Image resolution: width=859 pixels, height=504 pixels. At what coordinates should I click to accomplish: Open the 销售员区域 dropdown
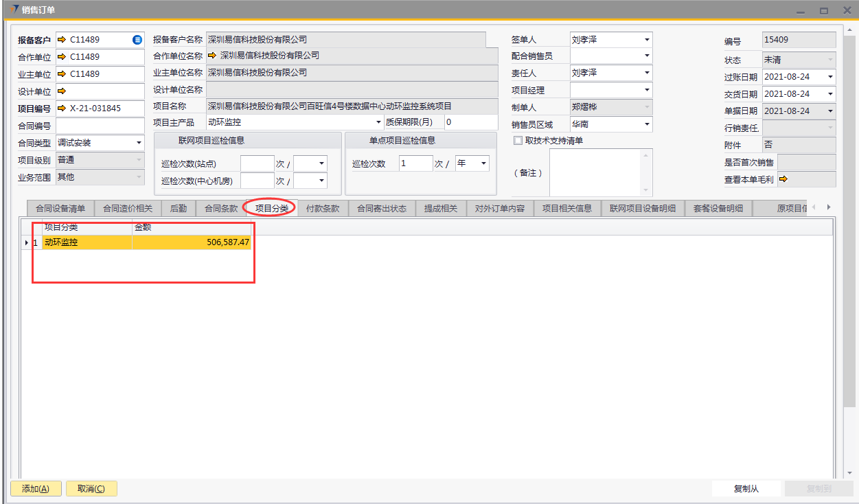tap(646, 124)
